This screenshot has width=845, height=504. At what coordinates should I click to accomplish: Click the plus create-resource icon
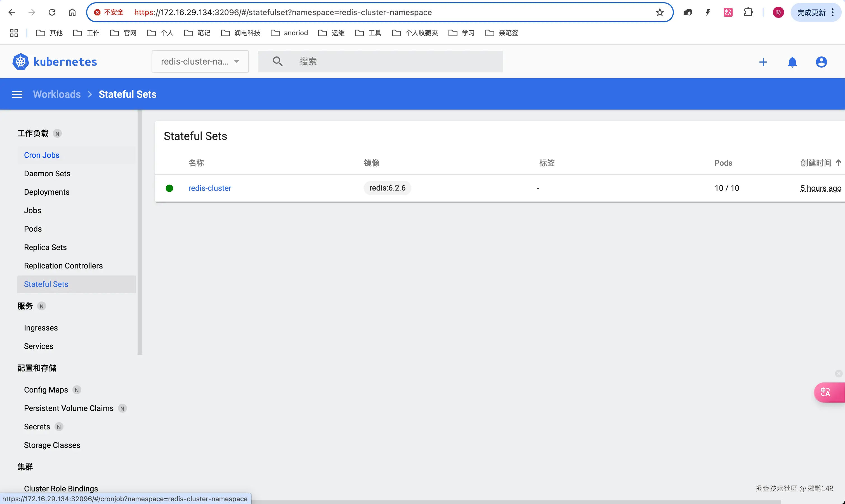pos(763,62)
